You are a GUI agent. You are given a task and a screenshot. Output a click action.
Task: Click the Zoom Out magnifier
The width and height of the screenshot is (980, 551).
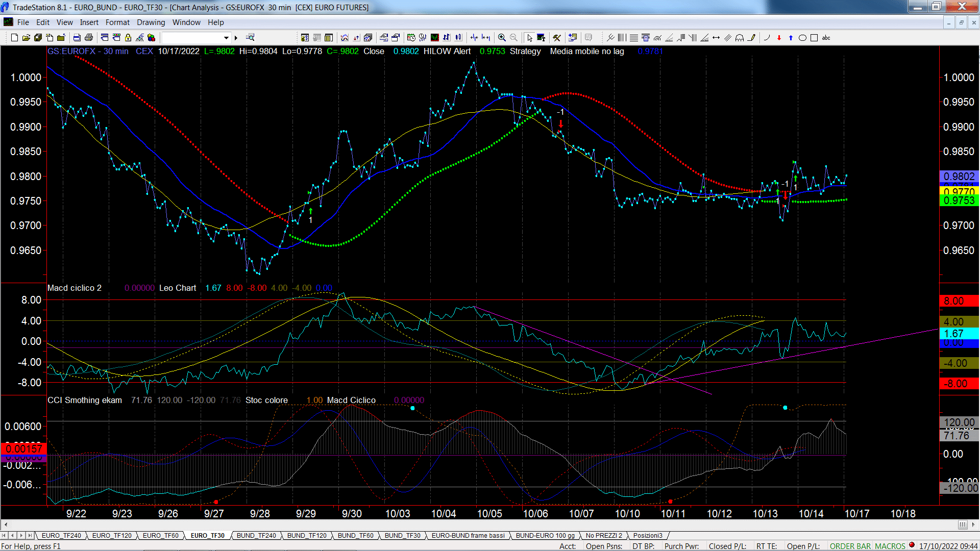tap(513, 37)
